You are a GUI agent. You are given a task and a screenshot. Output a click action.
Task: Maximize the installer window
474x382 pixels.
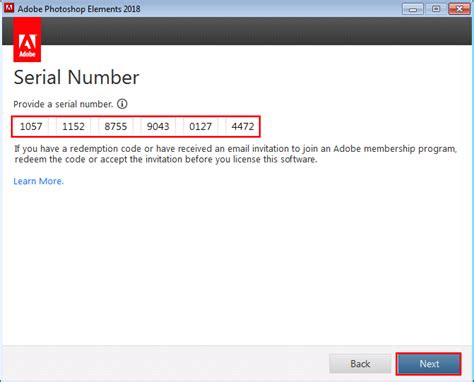click(436, 9)
